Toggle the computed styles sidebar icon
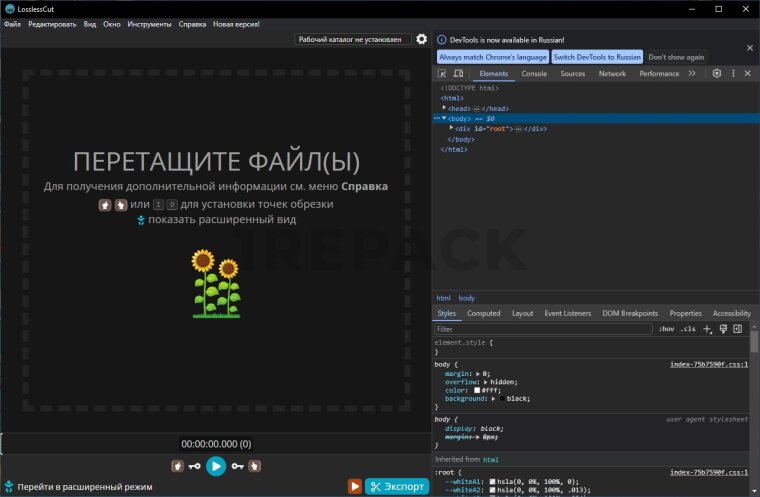 pos(738,328)
